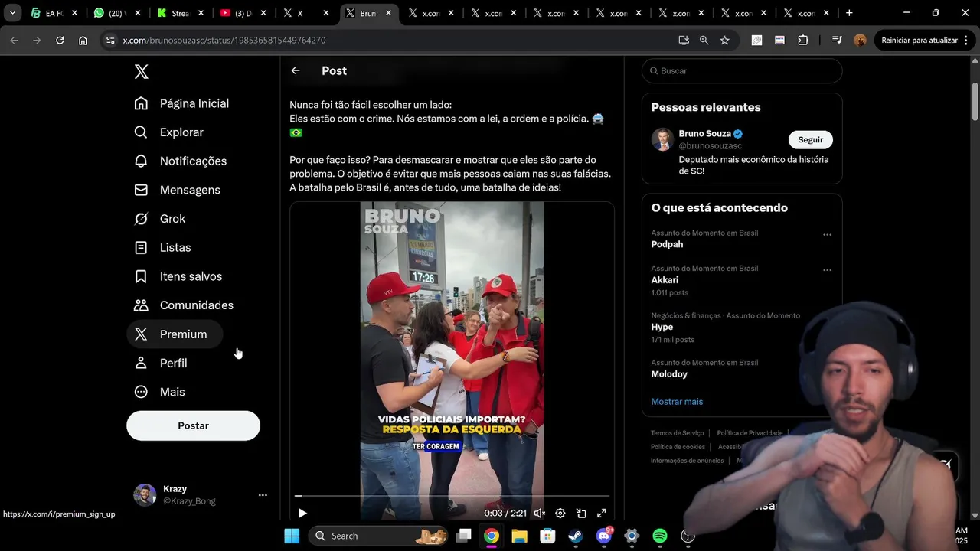Image resolution: width=980 pixels, height=551 pixels.
Task: Open Informações de anúncios link
Action: tap(687, 461)
